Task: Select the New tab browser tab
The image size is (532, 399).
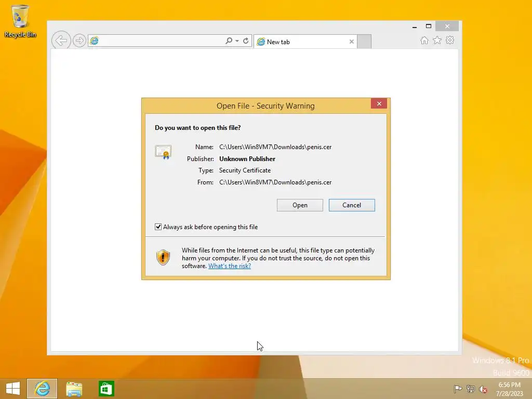Action: 305,42
